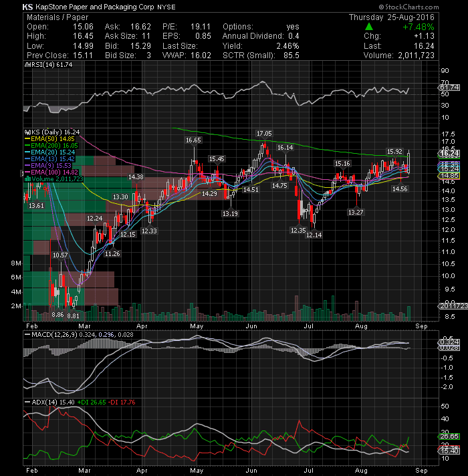
Task: Select the Bid value 15.29
Action: tap(140, 46)
